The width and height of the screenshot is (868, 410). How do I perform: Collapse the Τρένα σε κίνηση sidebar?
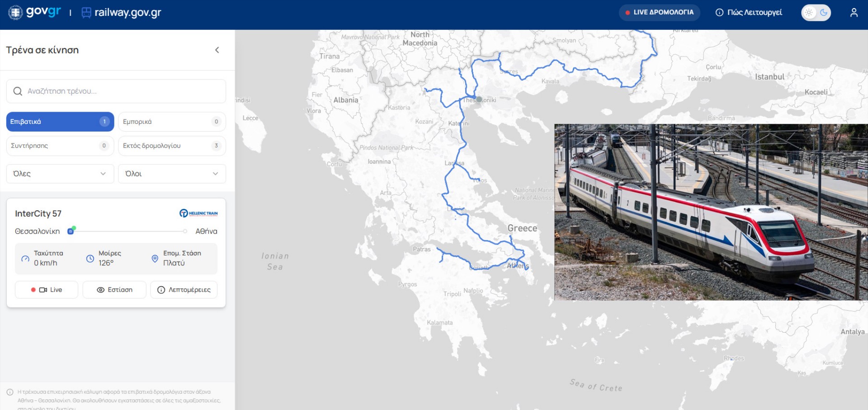pyautogui.click(x=217, y=50)
